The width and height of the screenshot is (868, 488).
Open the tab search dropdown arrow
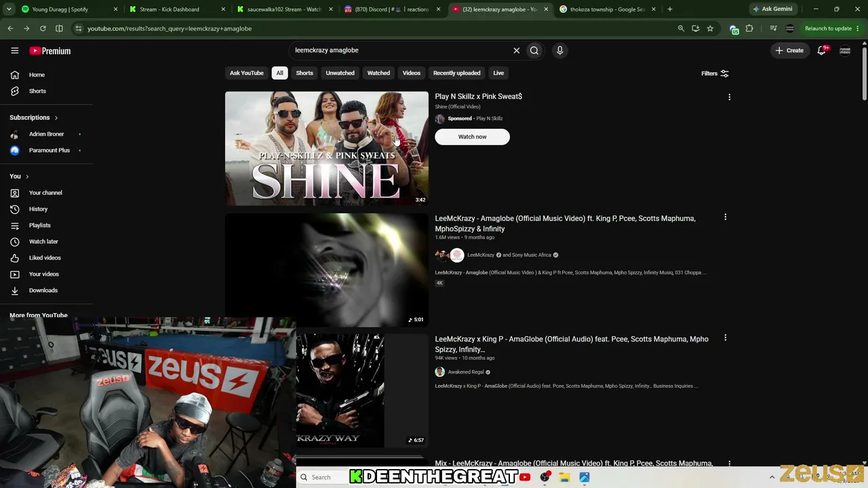pyautogui.click(x=8, y=9)
